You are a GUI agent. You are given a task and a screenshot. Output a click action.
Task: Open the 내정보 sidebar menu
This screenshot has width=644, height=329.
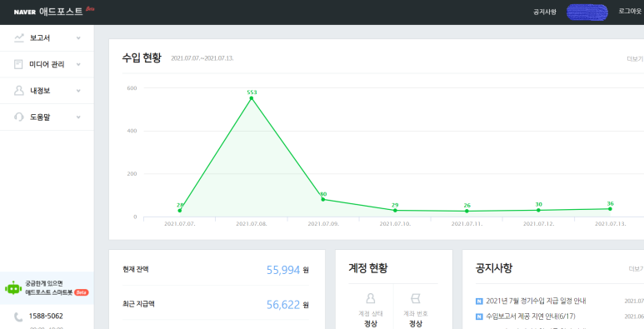coord(47,91)
